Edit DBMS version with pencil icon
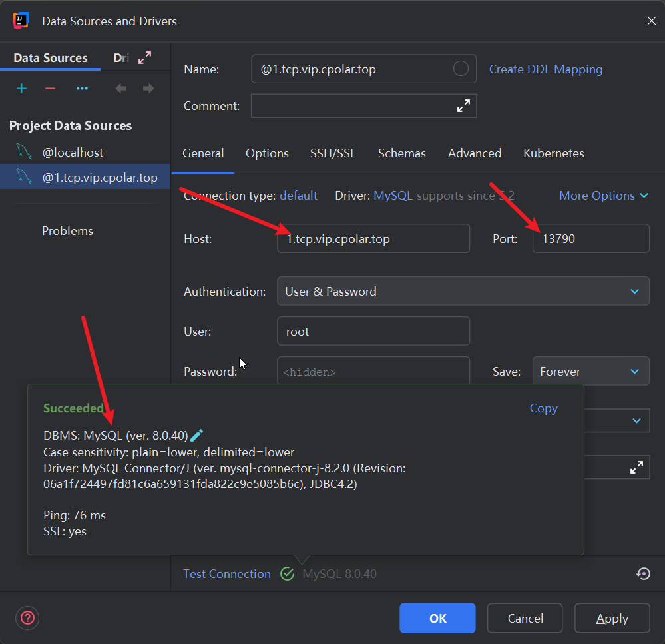This screenshot has height=644, width=665. pyautogui.click(x=197, y=435)
